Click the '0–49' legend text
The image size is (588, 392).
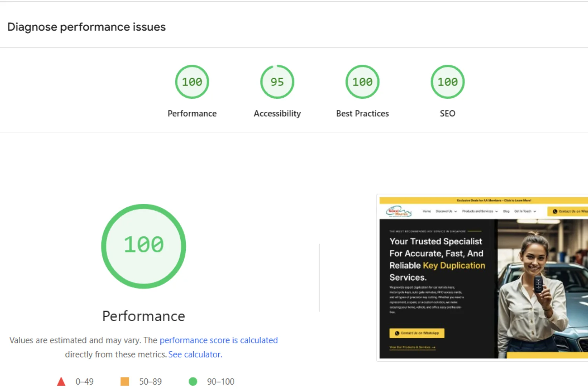(x=85, y=382)
